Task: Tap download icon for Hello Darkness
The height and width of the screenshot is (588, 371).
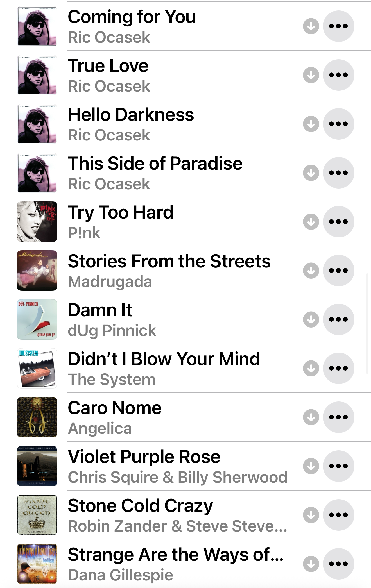Action: click(x=311, y=124)
